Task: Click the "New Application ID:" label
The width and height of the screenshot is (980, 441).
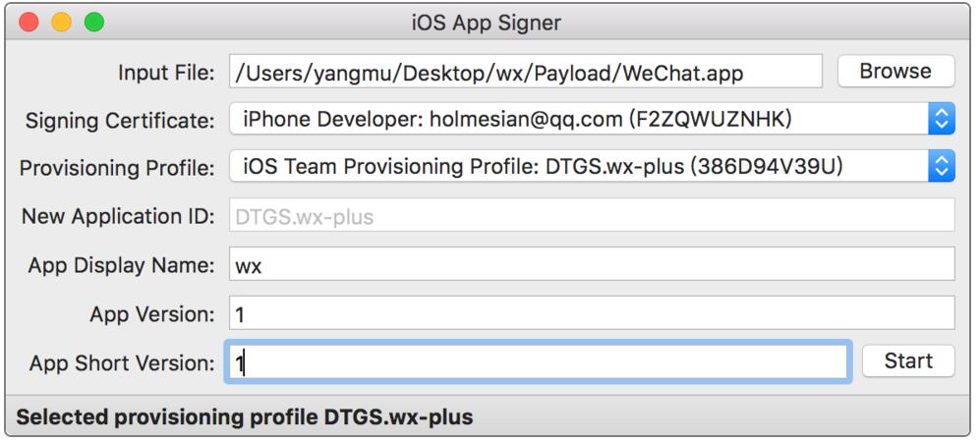Action: (x=117, y=217)
